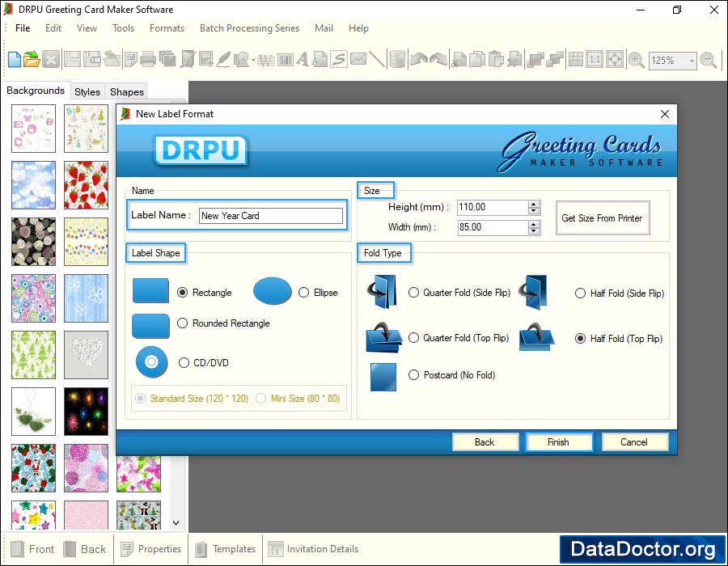728x566 pixels.
Task: Click the Redo arrow toolbar icon
Action: (x=438, y=60)
